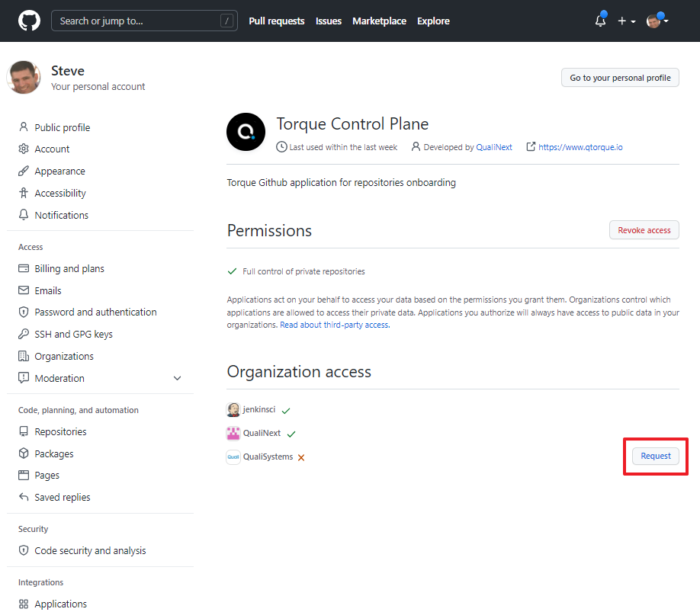Expand the Moderation section chevron
This screenshot has height=612, width=700.
pos(178,378)
